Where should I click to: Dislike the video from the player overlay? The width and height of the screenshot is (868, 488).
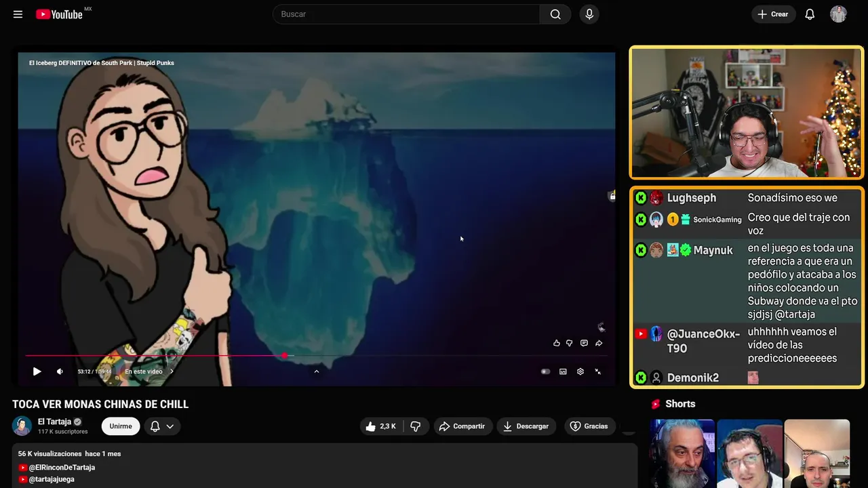(570, 343)
